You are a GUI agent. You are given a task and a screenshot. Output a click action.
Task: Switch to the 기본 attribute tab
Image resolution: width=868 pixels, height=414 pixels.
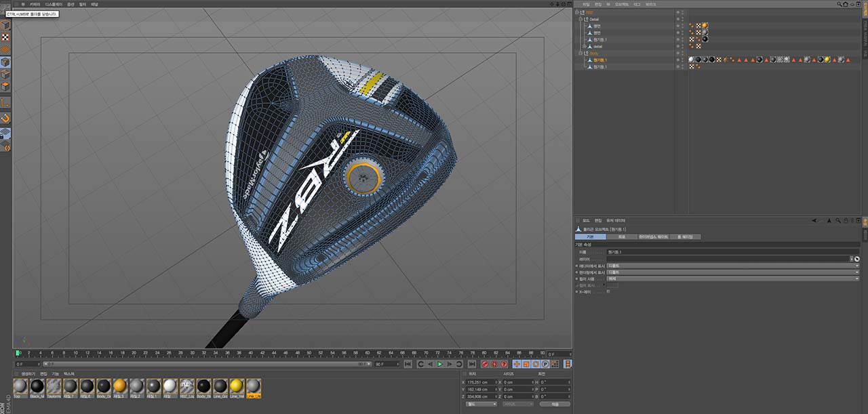tap(590, 237)
